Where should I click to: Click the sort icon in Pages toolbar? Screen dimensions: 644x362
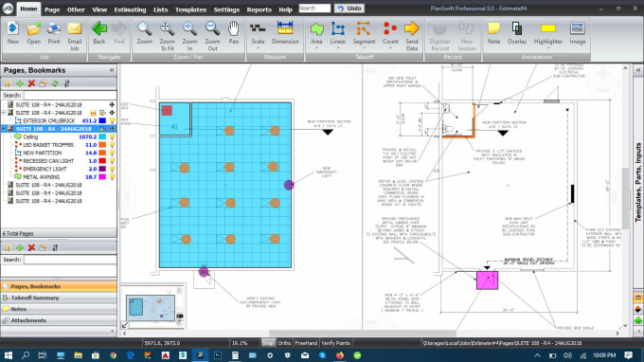pyautogui.click(x=66, y=83)
